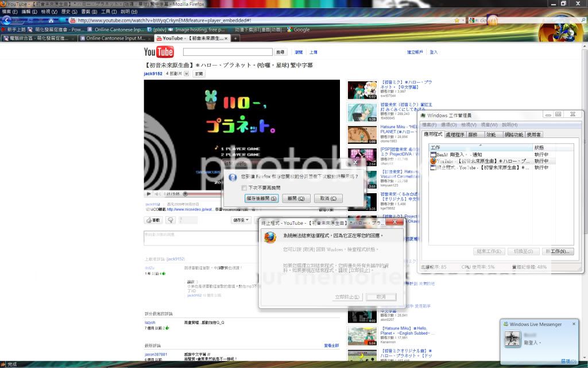Open 檢視(V) menu in Task Manager

click(469, 125)
